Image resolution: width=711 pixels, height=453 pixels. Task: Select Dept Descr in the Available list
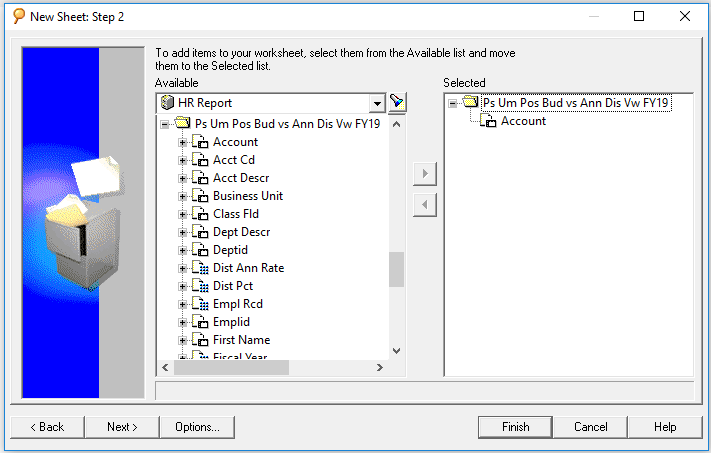pyautogui.click(x=241, y=232)
